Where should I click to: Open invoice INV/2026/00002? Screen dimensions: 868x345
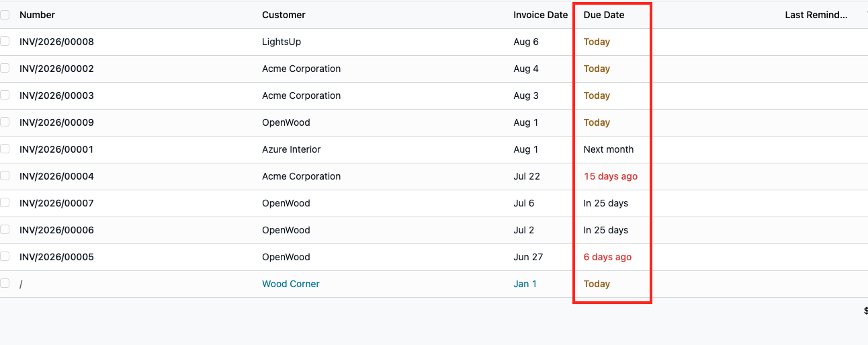click(56, 69)
